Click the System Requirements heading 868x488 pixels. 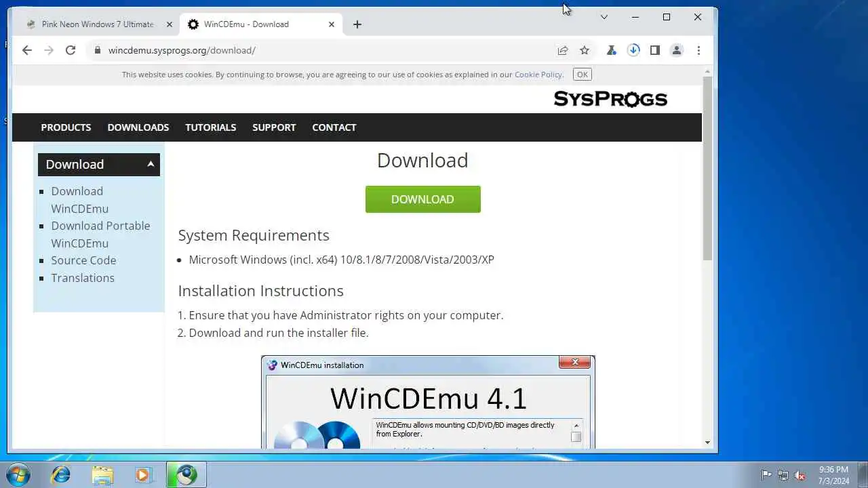point(254,235)
